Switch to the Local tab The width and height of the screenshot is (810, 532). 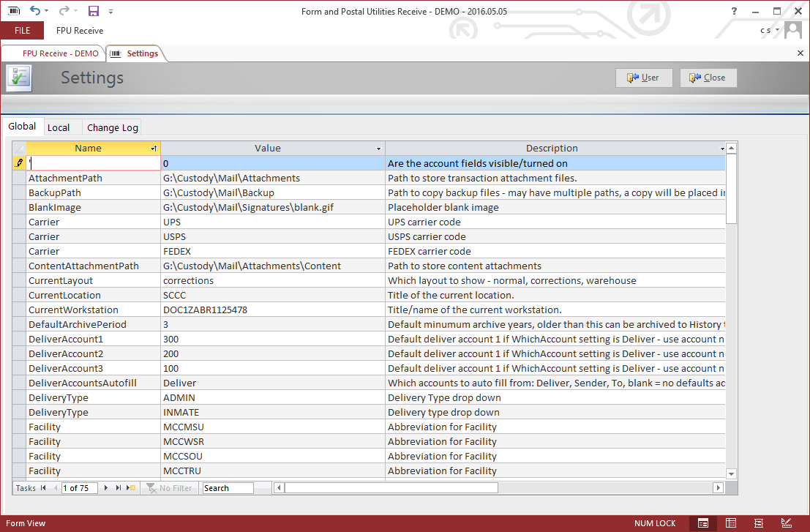[59, 127]
